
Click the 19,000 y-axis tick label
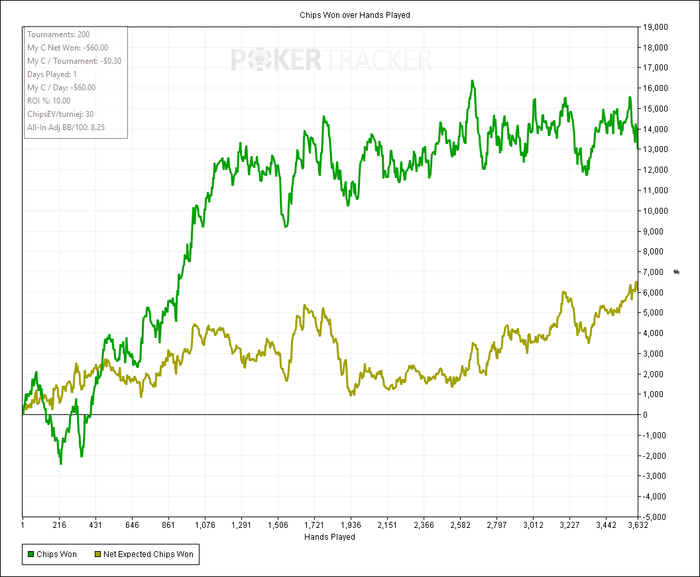(655, 27)
